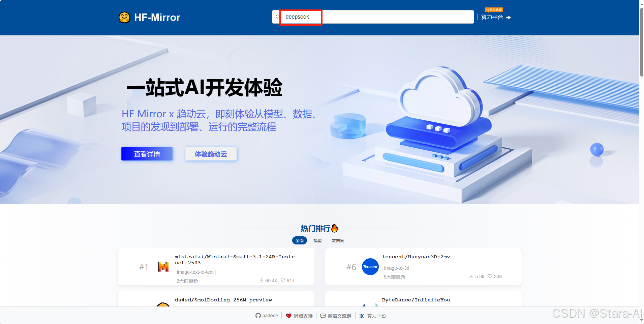
Task: Click the search magnifier icon
Action: tap(278, 17)
